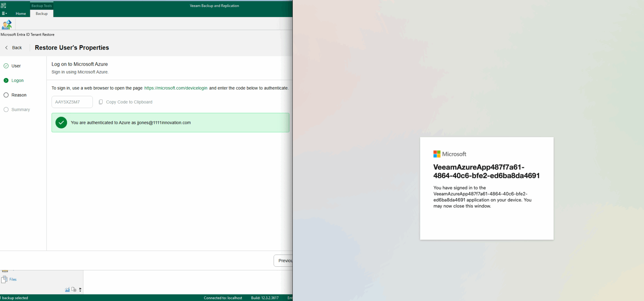Copy Code to Clipboard

(x=125, y=102)
